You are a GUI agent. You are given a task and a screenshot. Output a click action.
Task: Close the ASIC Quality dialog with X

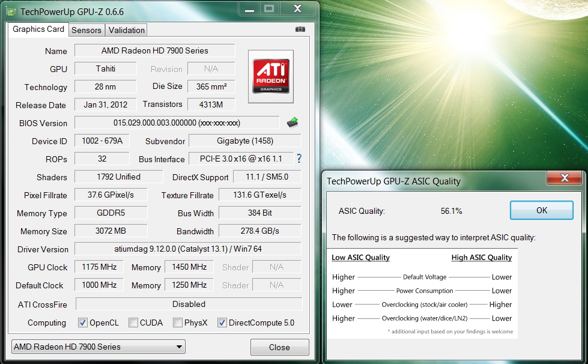click(565, 178)
